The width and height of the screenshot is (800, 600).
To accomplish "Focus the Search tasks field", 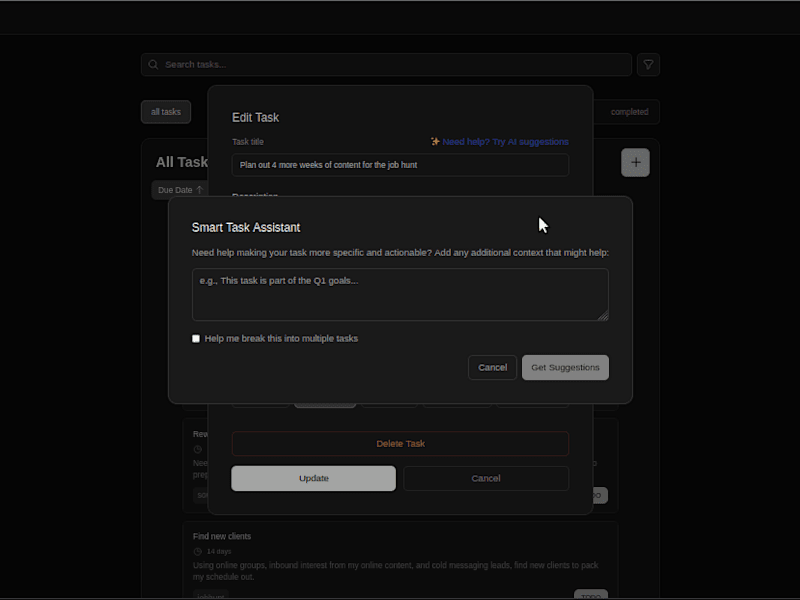I will click(386, 64).
